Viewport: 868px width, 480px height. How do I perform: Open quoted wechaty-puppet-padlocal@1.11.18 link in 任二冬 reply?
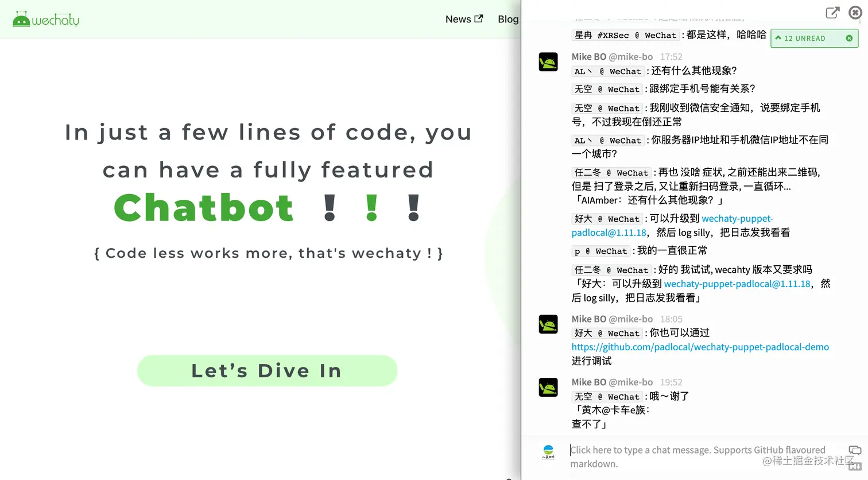point(737,284)
